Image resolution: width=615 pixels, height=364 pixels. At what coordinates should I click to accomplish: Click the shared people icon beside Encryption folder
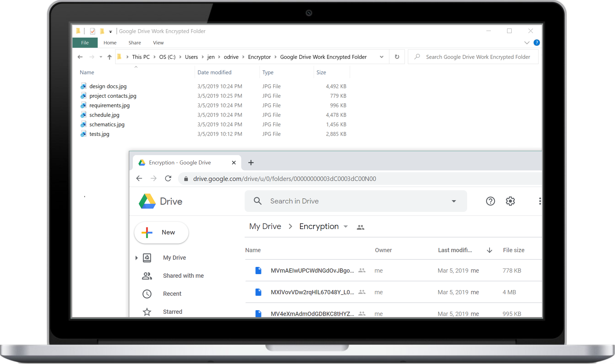(360, 227)
